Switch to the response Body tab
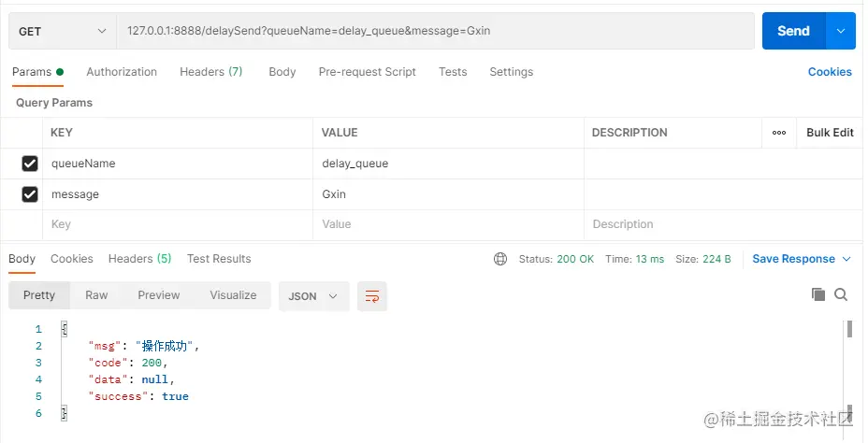Screen dimensions: 868x443 point(22,259)
